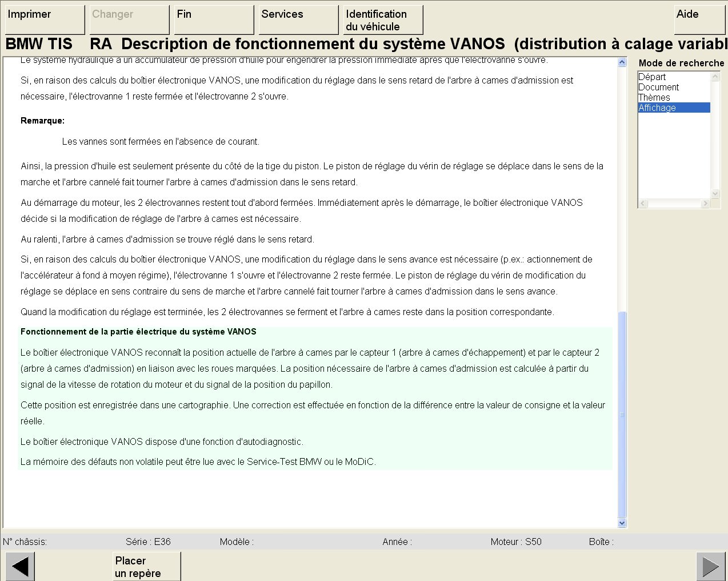The width and height of the screenshot is (728, 581).
Task: Click line 'Au ralenti, l'arbre à cames d'admission'
Action: point(167,239)
